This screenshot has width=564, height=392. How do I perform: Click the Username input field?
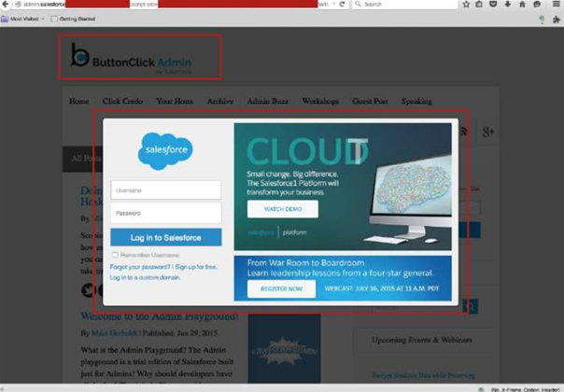pos(165,190)
